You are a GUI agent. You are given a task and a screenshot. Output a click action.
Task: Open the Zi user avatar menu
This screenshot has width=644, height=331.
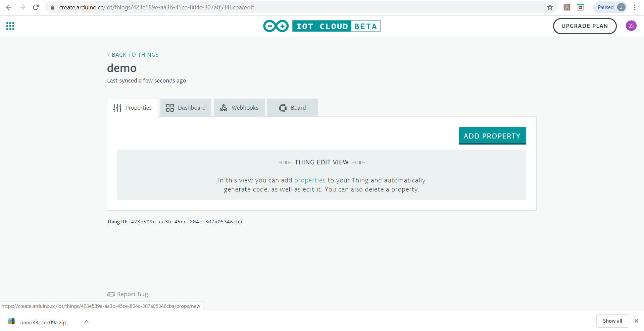631,26
